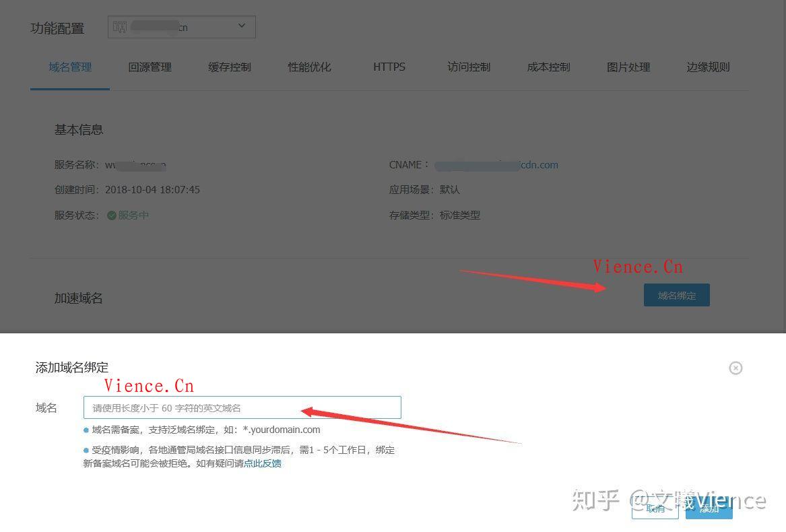Open the domain selector dropdown
786x532 pixels.
pyautogui.click(x=182, y=26)
